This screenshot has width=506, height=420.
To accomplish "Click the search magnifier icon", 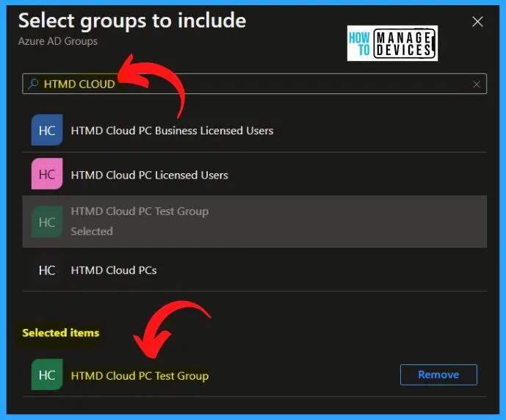I will (x=33, y=84).
